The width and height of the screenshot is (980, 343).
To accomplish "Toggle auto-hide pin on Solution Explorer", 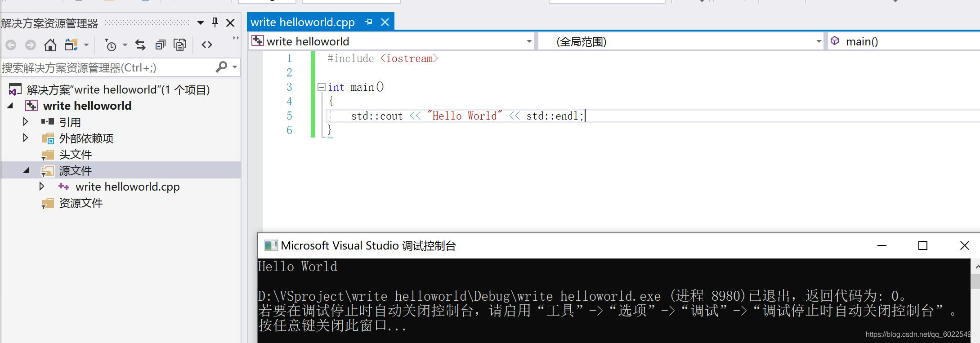I will 215,22.
